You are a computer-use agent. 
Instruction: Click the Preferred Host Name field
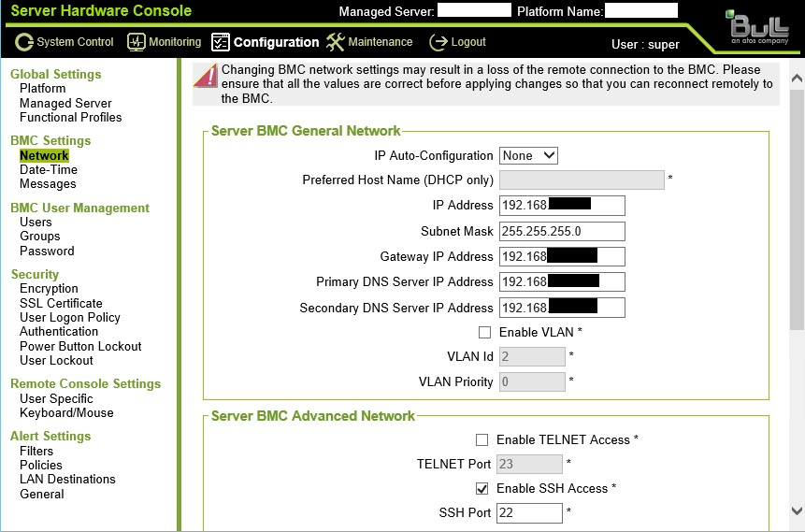[582, 180]
